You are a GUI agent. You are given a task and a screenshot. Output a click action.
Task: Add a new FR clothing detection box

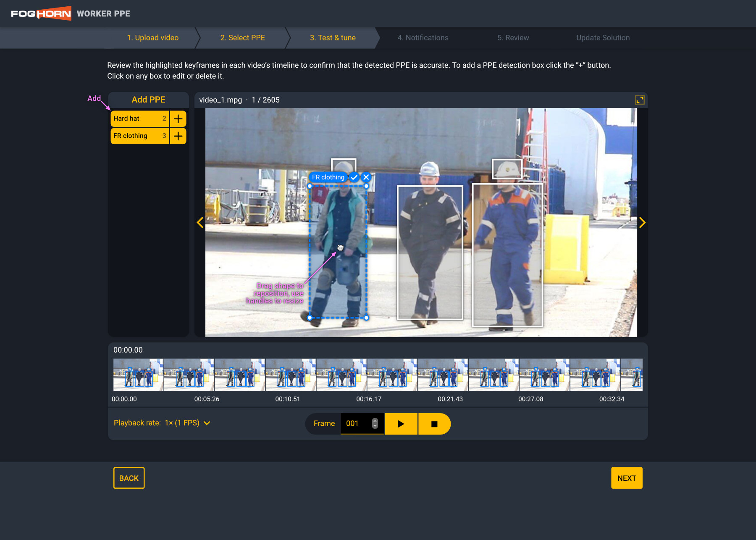click(178, 136)
